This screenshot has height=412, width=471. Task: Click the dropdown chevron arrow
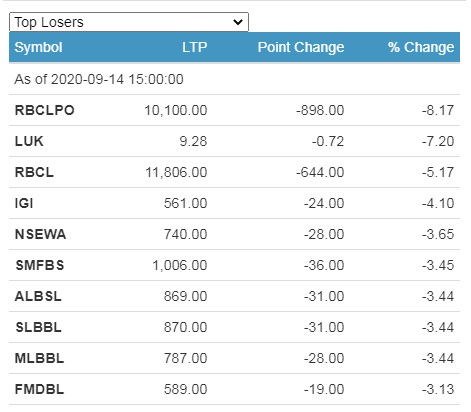point(238,22)
